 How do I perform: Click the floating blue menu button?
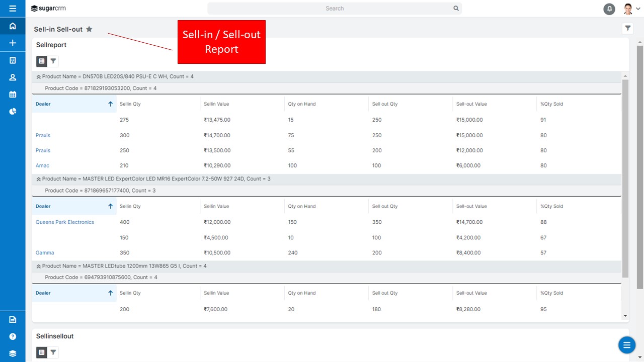(x=626, y=345)
